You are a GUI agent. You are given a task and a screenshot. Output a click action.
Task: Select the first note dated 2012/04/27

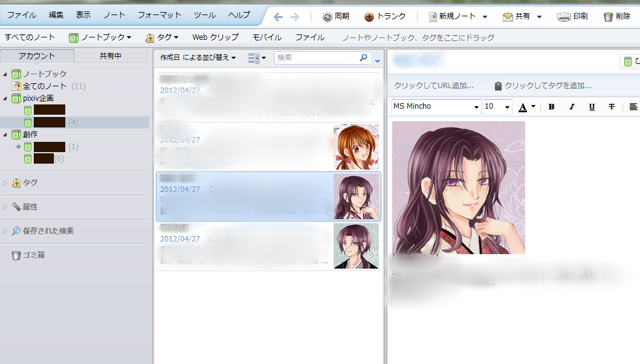pyautogui.click(x=268, y=97)
